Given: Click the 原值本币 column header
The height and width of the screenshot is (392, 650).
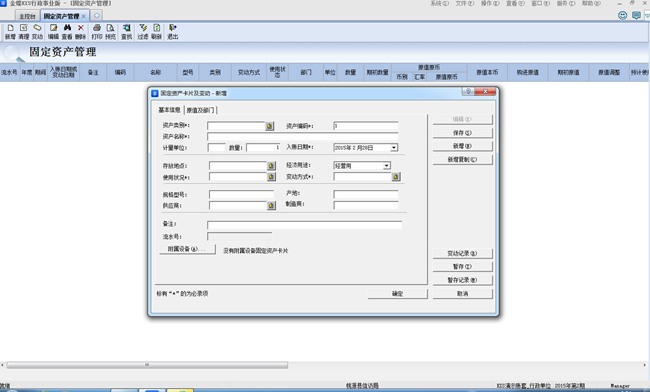Looking at the screenshot, I should (487, 72).
